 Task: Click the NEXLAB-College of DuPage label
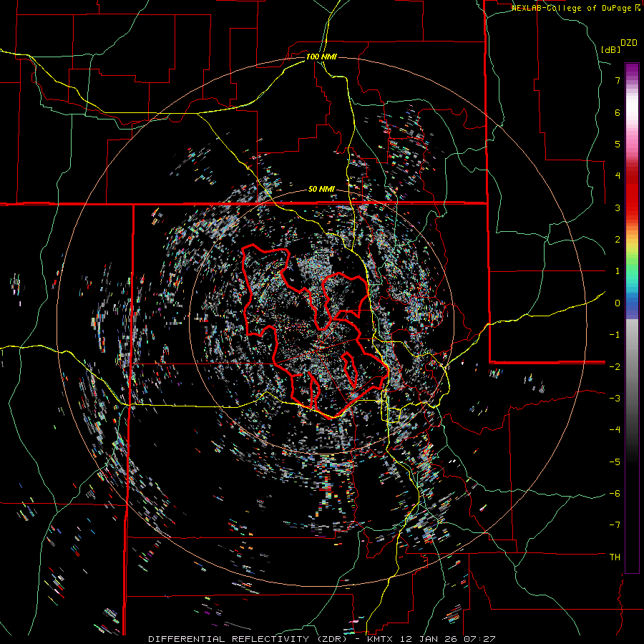click(572, 8)
